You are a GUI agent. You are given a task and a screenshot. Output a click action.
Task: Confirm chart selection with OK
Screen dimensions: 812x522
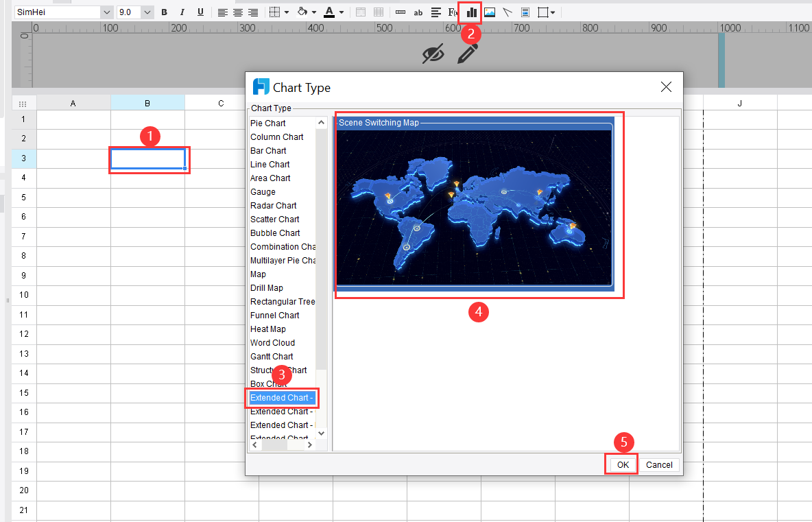pyautogui.click(x=621, y=464)
